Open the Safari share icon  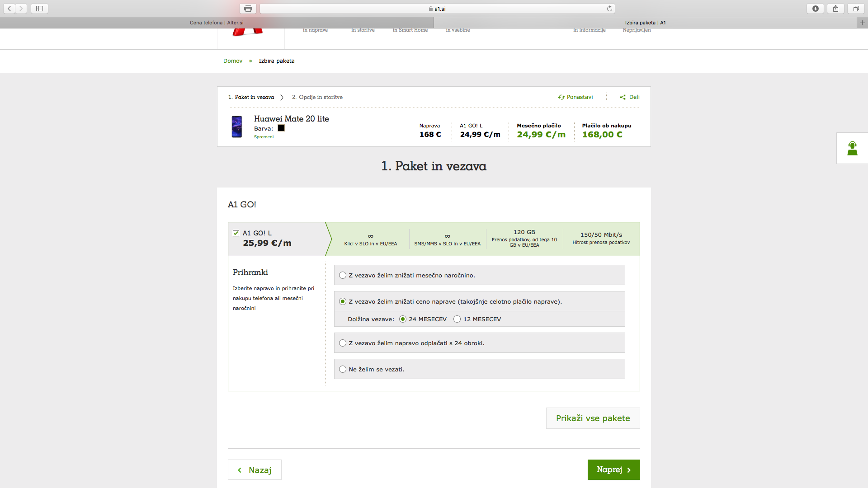click(x=835, y=9)
